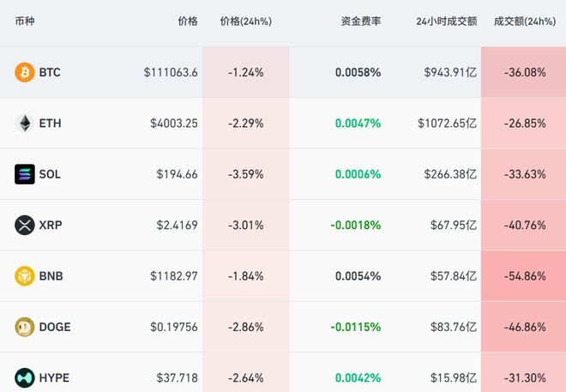The image size is (566, 392).
Task: Open the ETH coin name
Action: click(51, 124)
